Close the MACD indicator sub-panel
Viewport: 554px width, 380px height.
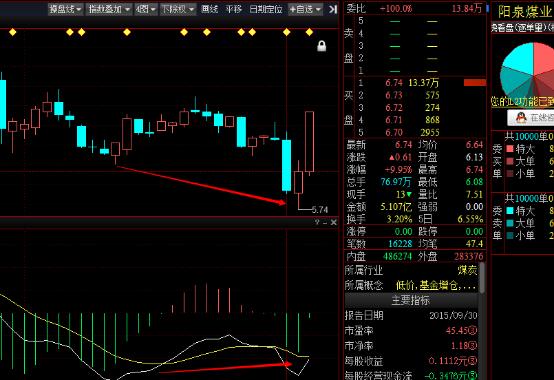334,222
